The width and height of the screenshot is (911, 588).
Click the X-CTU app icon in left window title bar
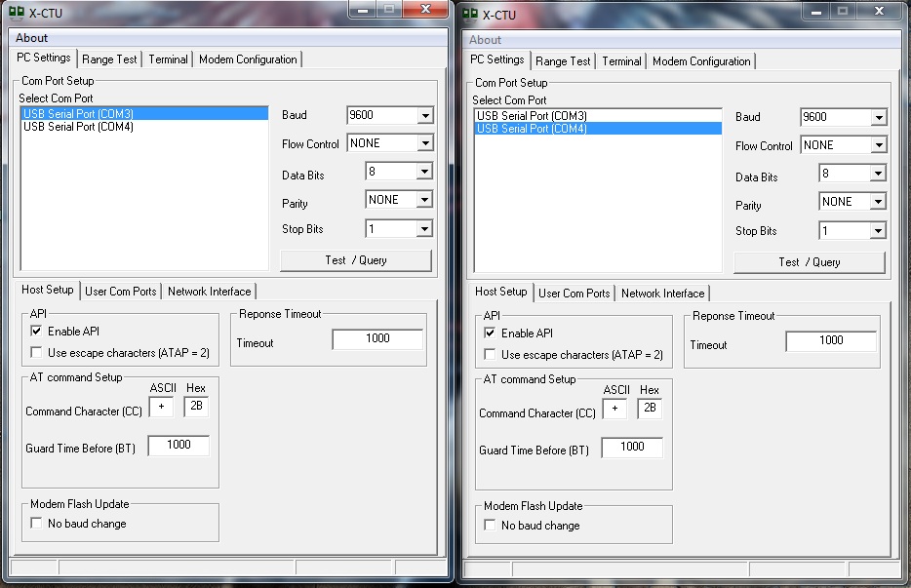coord(17,13)
